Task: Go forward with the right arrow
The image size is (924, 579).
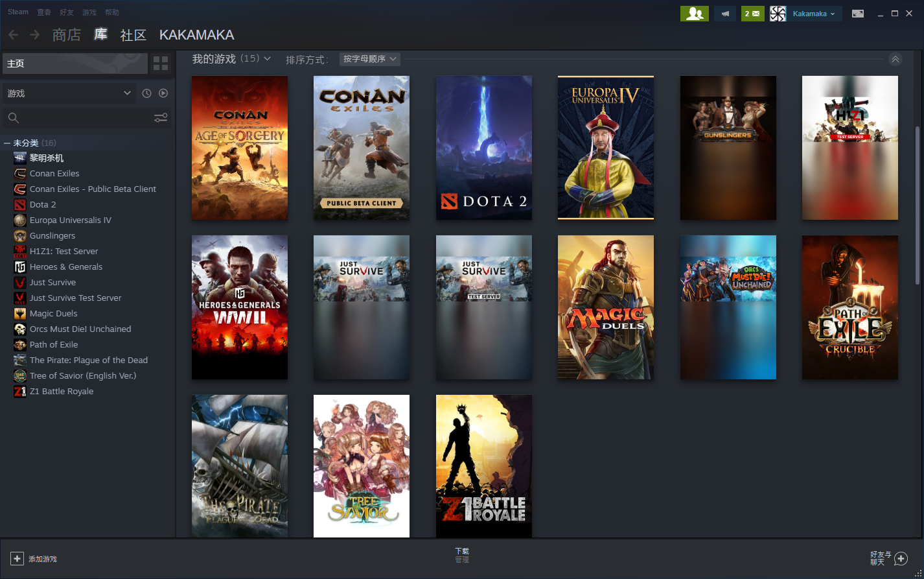Action: (35, 34)
